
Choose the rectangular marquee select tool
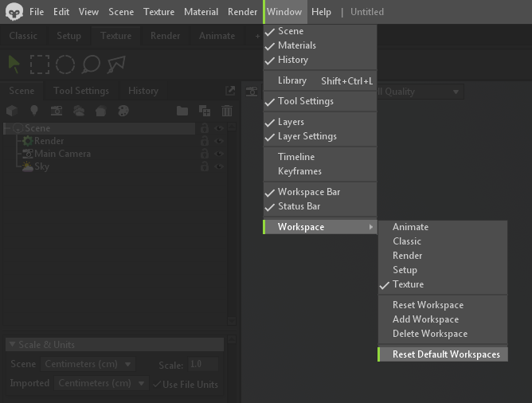pyautogui.click(x=40, y=65)
